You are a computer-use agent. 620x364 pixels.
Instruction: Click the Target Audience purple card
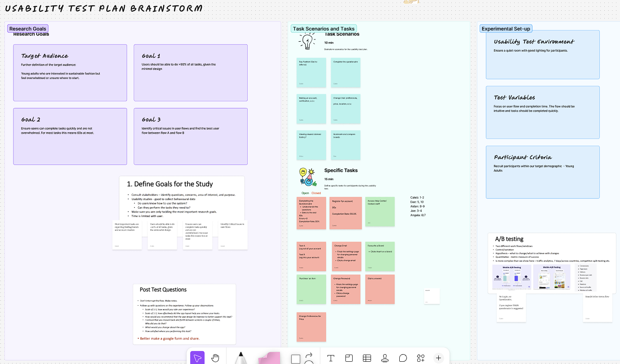click(x=70, y=73)
